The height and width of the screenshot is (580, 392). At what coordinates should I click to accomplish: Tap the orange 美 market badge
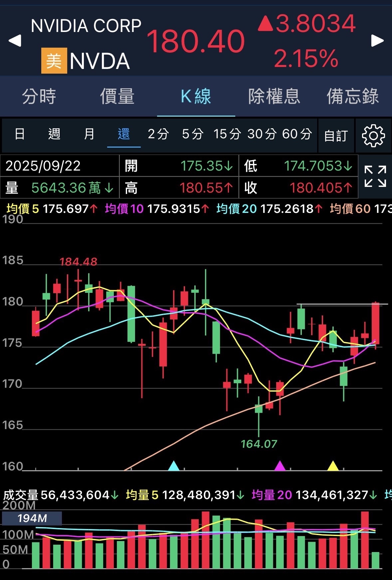[54, 61]
